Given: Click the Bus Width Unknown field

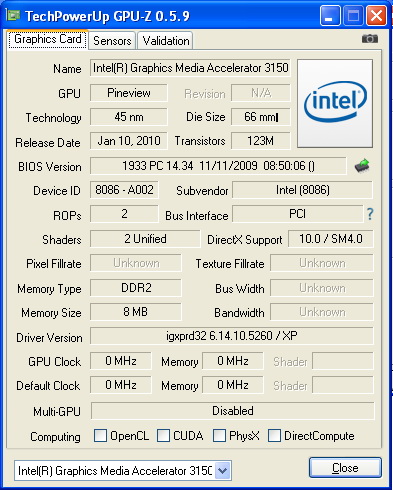Looking at the screenshot, I should pos(322,288).
